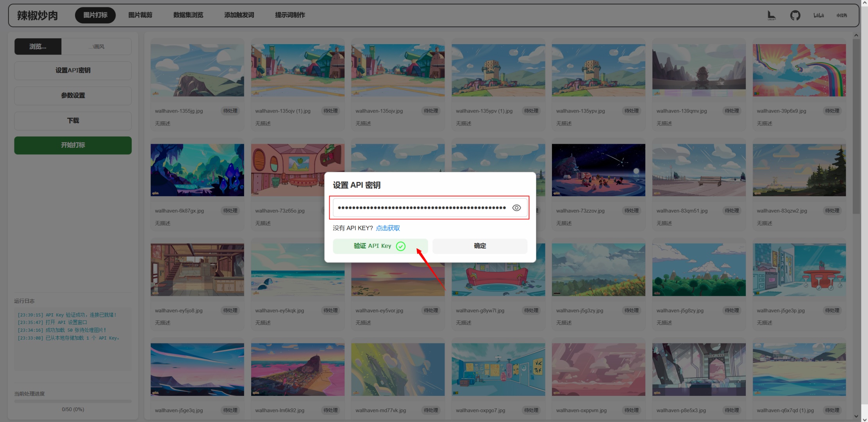Click the 确定 button in the dialog
Image resolution: width=868 pixels, height=422 pixels.
click(480, 246)
